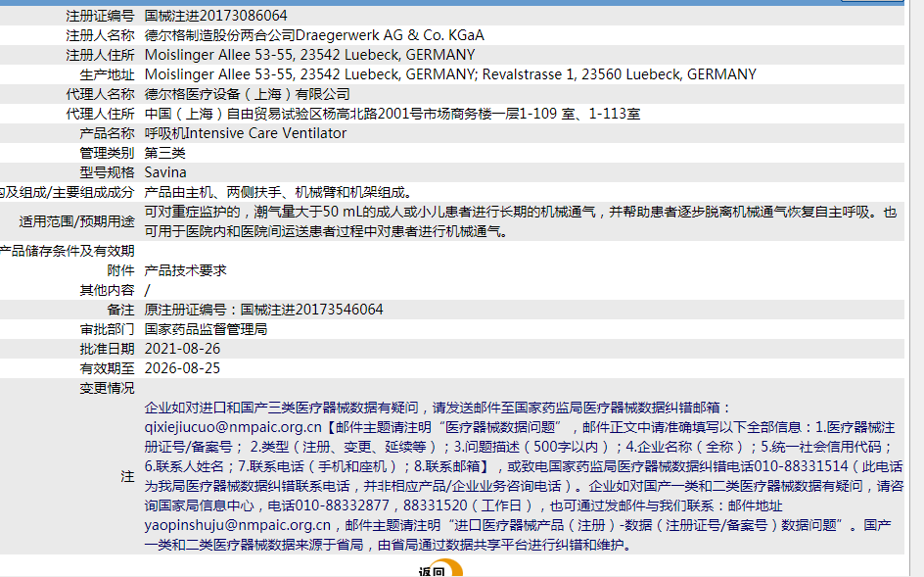Viewport: 924px width, 577px height.
Task: Click the 注册人住所 field label
Action: [x=100, y=55]
